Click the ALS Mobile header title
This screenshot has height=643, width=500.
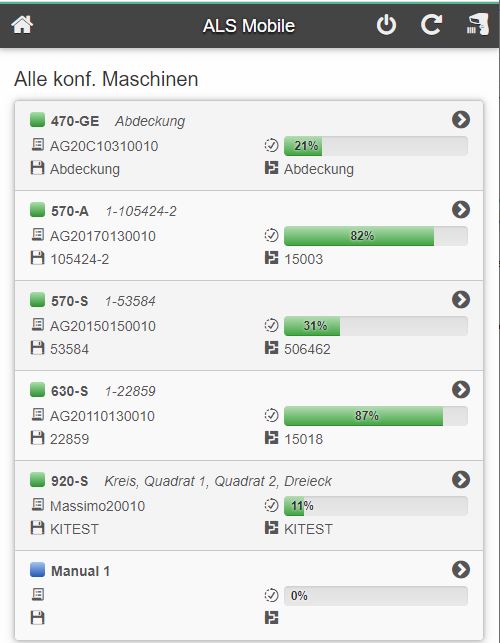pyautogui.click(x=249, y=26)
